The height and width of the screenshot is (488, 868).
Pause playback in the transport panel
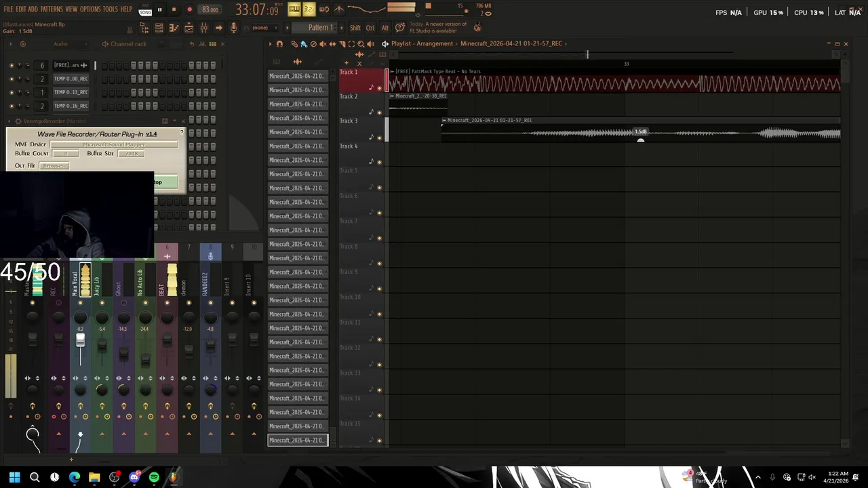click(160, 10)
